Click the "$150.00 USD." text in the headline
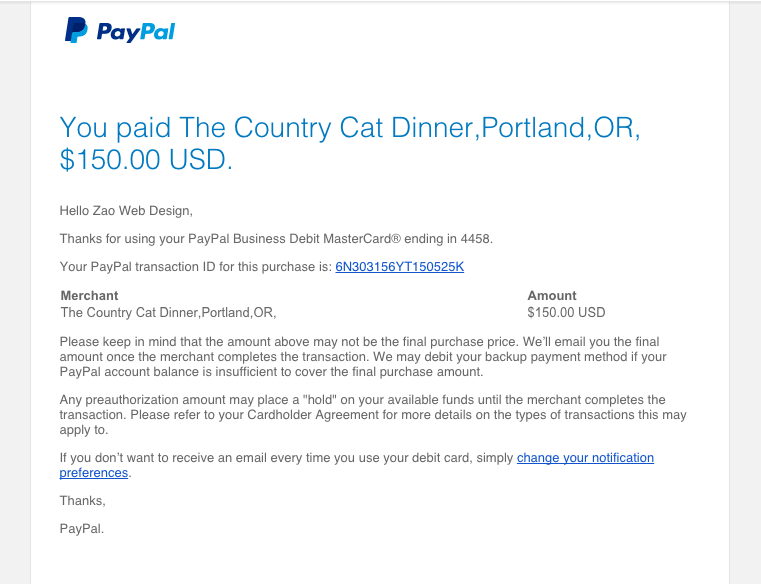 tap(146, 160)
